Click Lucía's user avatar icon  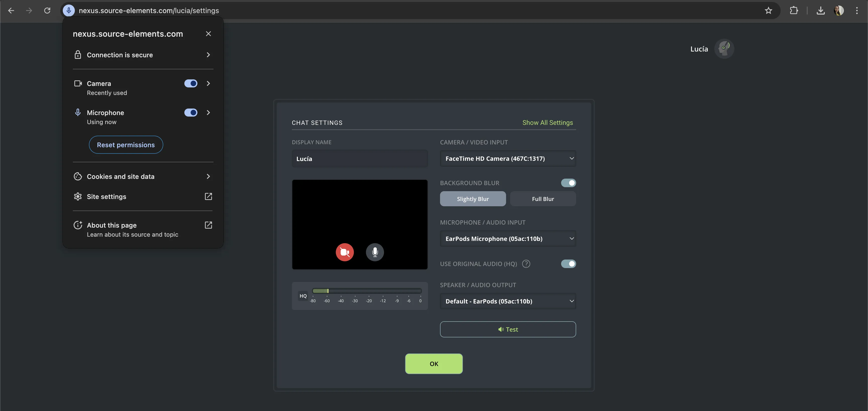pos(724,49)
